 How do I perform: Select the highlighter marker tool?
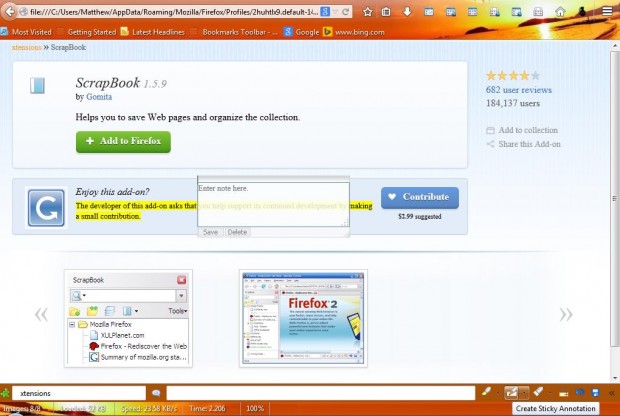point(486,392)
